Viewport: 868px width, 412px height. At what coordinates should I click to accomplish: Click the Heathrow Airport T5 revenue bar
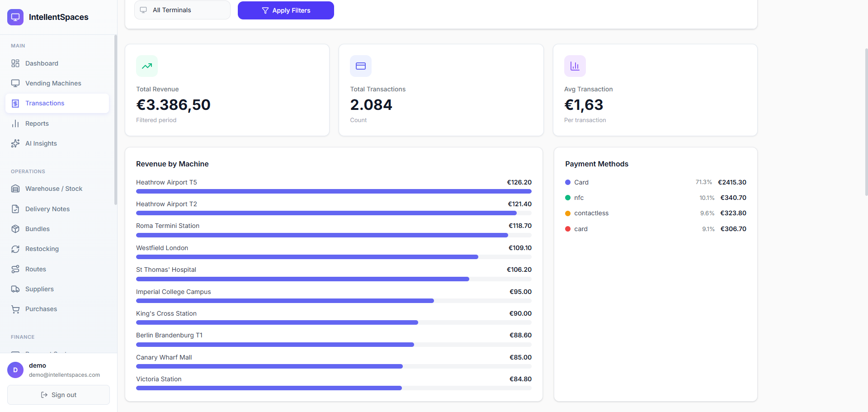(x=334, y=191)
